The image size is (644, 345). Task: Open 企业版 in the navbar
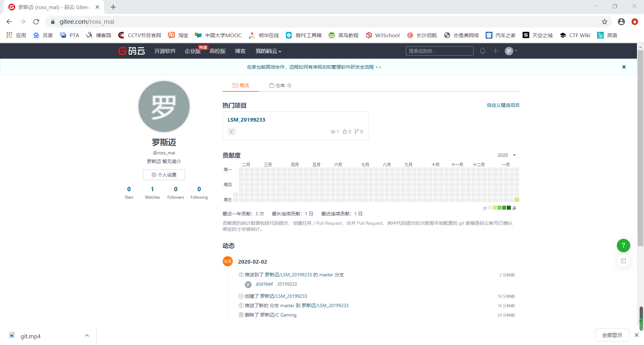click(193, 51)
